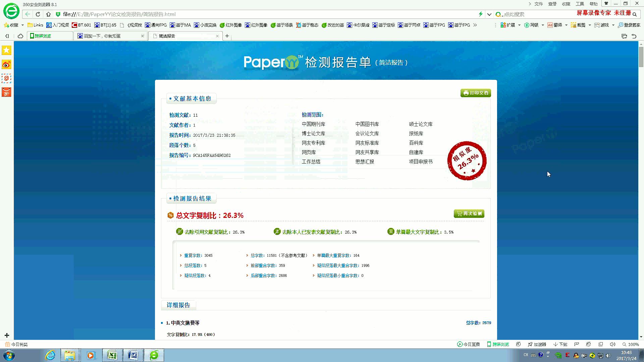Open the 工具 menu
Image resolution: width=644 pixels, height=362 pixels.
580,4
